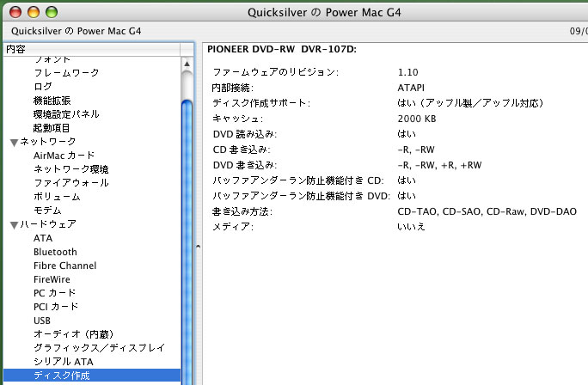Image resolution: width=588 pixels, height=385 pixels.
Task: Open the Bluetooth hardware item
Action: pos(55,252)
